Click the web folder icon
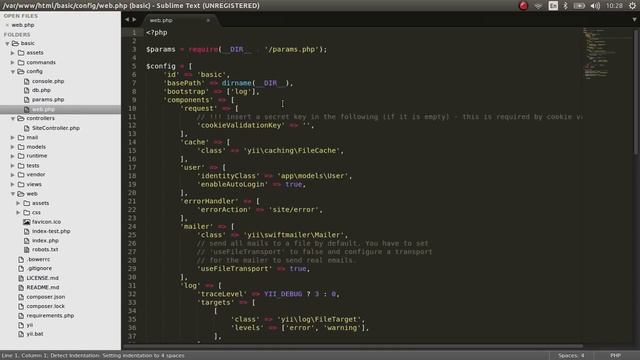 pyautogui.click(x=21, y=194)
